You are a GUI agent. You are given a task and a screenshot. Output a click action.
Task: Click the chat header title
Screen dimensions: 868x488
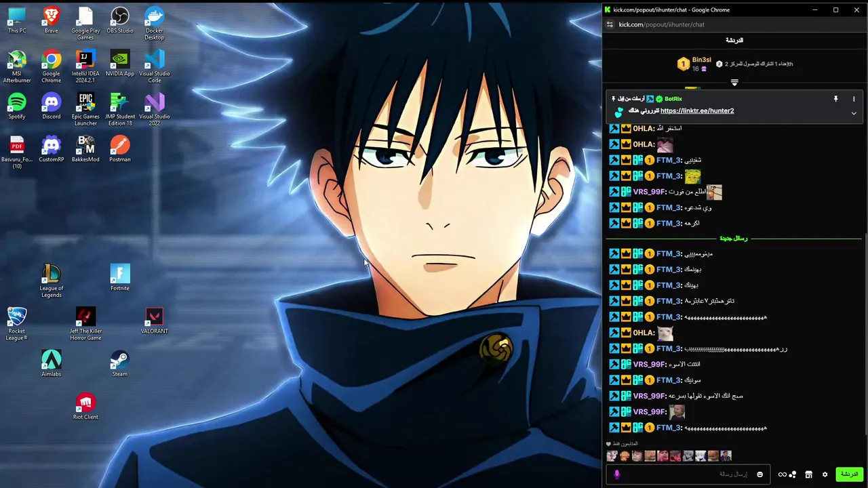(x=734, y=41)
